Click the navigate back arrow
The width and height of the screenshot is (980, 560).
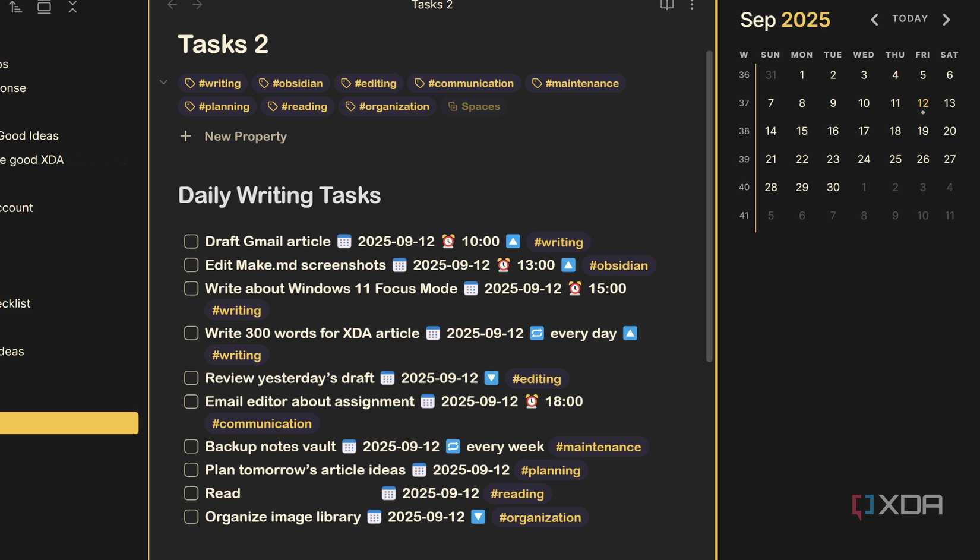pyautogui.click(x=172, y=5)
